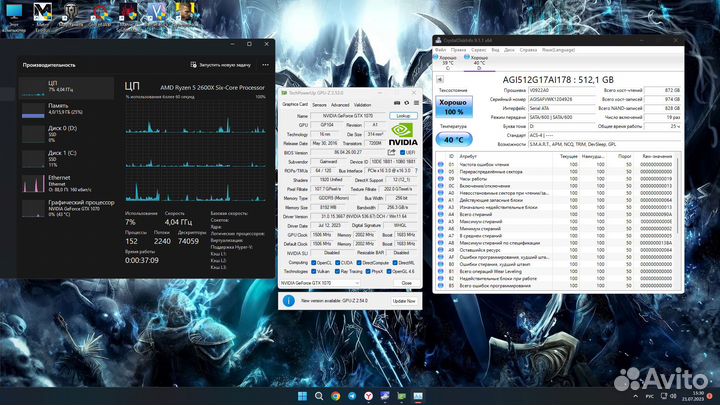Viewport: 720px width, 405px height.
Task: Open the GPU selection dropdown in GPU-Z
Action: [320, 283]
